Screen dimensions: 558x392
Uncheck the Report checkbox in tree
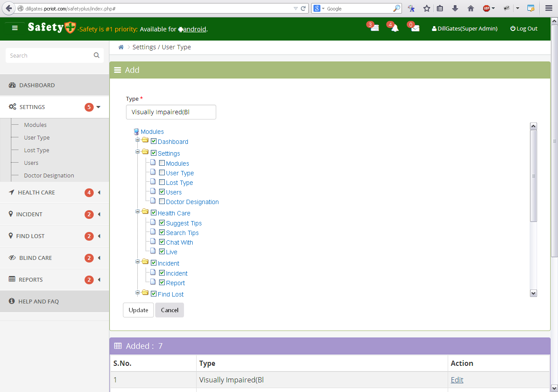click(x=162, y=283)
